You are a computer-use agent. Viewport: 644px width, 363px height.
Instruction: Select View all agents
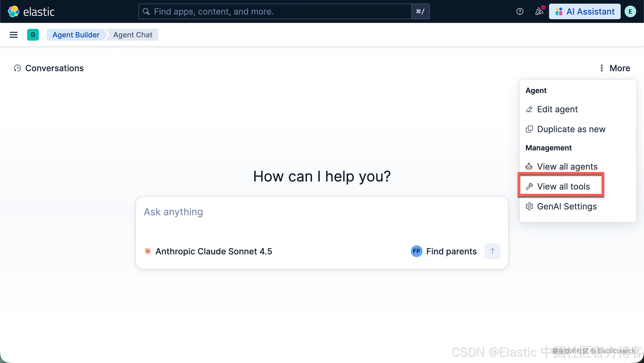pos(567,167)
